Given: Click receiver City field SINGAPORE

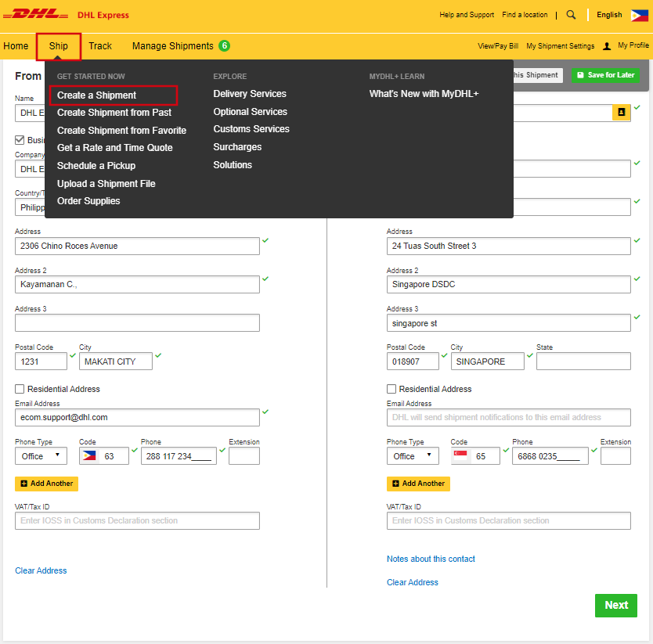Looking at the screenshot, I should [487, 362].
